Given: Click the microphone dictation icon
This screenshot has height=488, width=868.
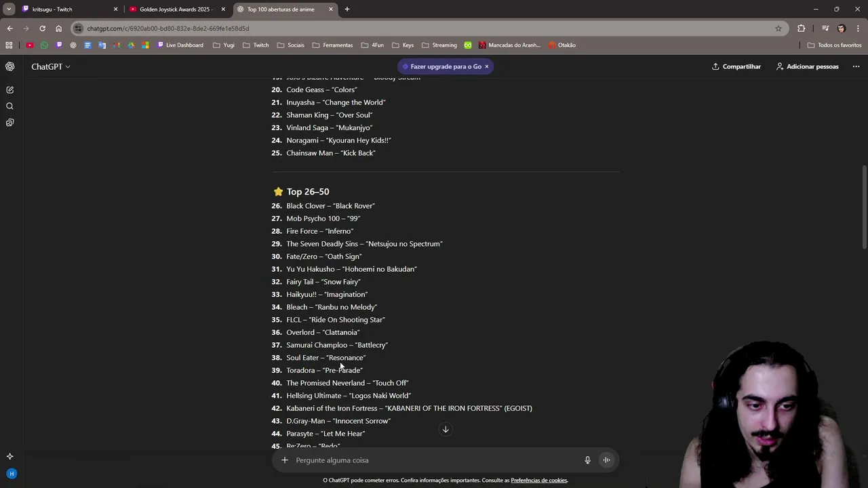Looking at the screenshot, I should (x=587, y=460).
